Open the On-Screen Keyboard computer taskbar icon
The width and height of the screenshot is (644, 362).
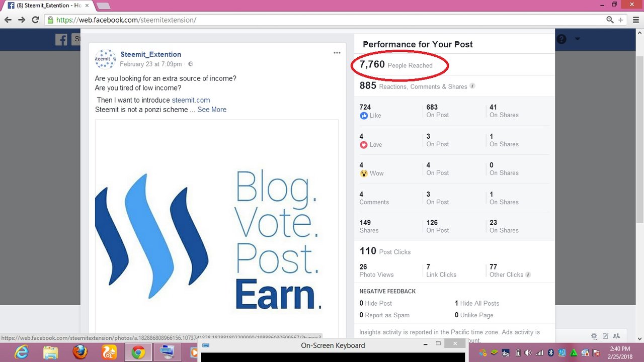167,352
